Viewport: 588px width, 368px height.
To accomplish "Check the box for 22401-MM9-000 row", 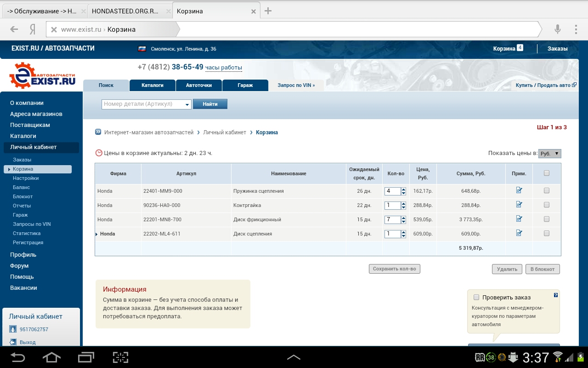I will [547, 190].
